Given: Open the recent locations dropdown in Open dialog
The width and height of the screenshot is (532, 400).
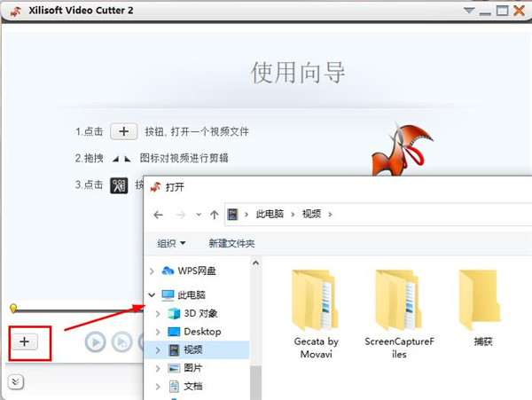Looking at the screenshot, I should pos(199,215).
